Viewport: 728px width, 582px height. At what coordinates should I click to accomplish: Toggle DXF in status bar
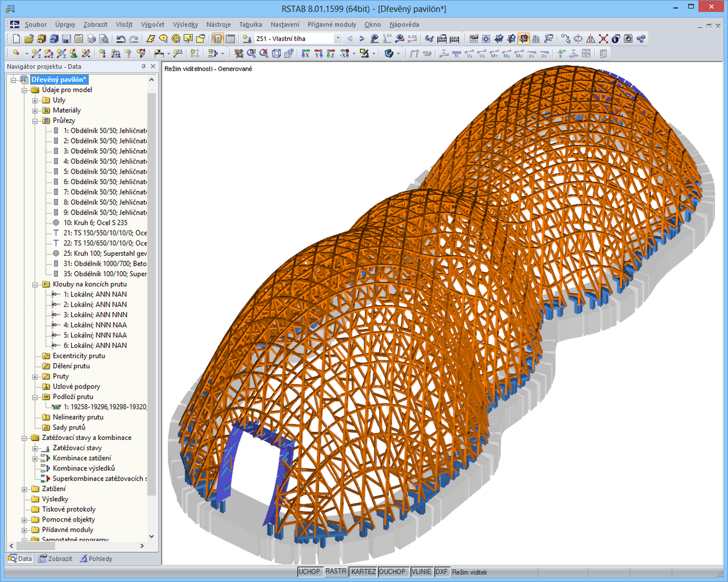(x=442, y=571)
